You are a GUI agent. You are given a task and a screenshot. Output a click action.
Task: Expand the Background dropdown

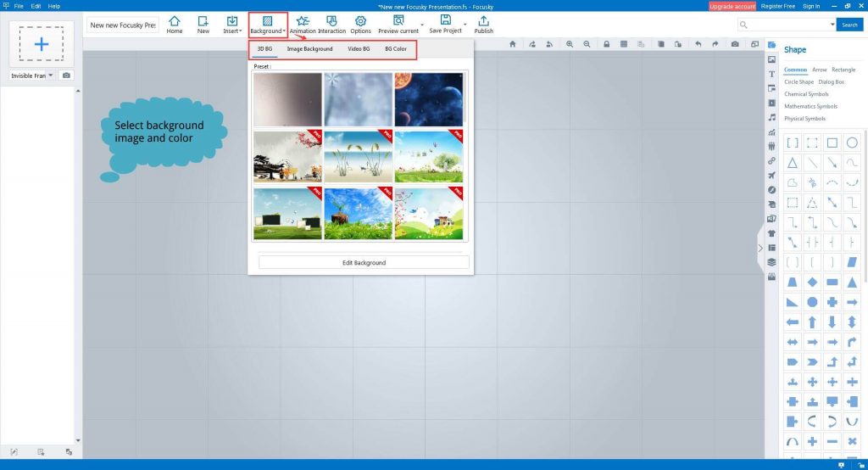[268, 24]
